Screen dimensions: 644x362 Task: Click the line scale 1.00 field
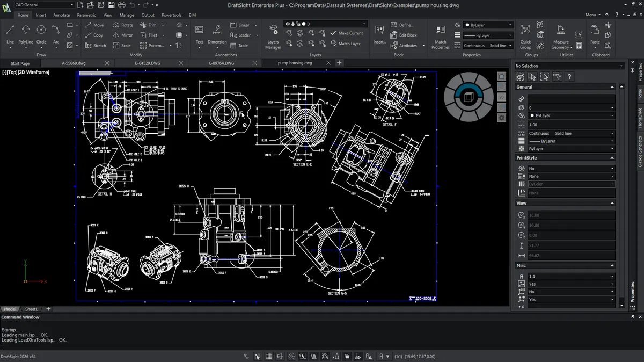point(572,125)
